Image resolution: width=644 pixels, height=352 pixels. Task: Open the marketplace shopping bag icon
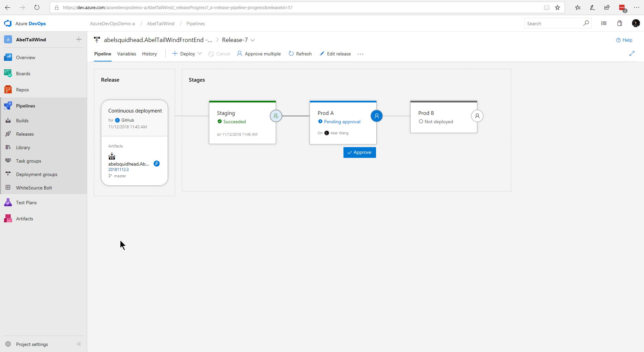point(620,23)
